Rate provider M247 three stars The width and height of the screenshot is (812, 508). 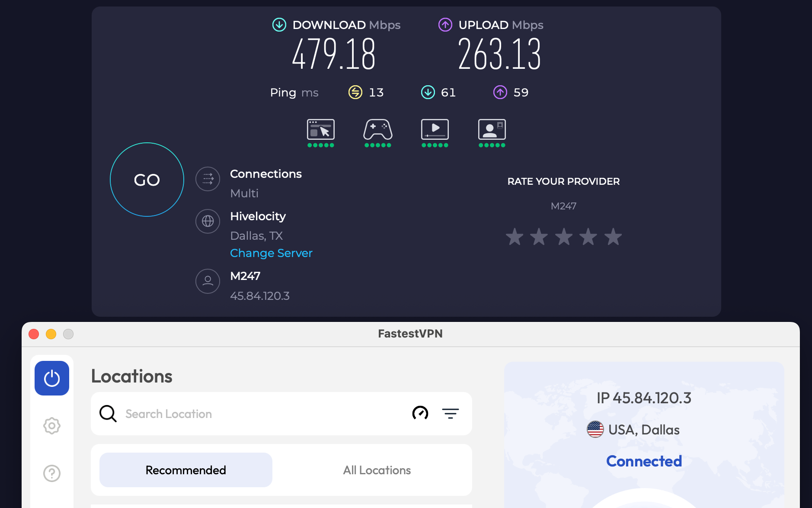(x=564, y=237)
